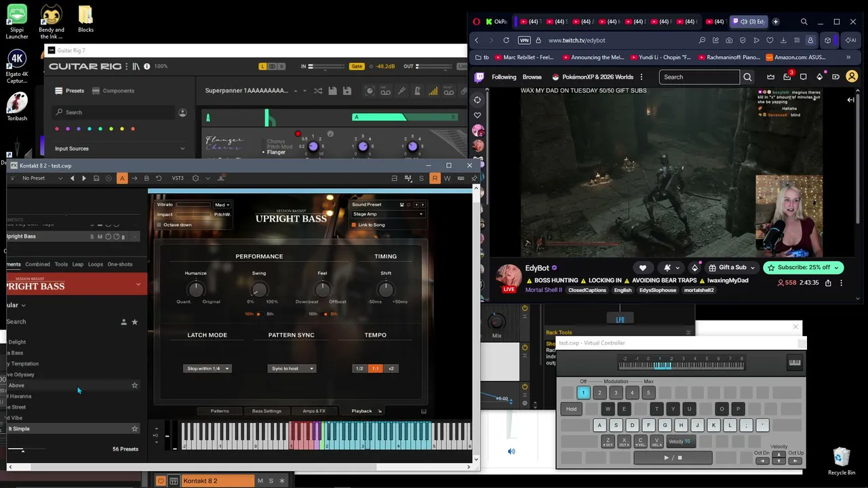The image size is (868, 488).
Task: Open the Toribash desktop shortcut
Action: coord(17,107)
